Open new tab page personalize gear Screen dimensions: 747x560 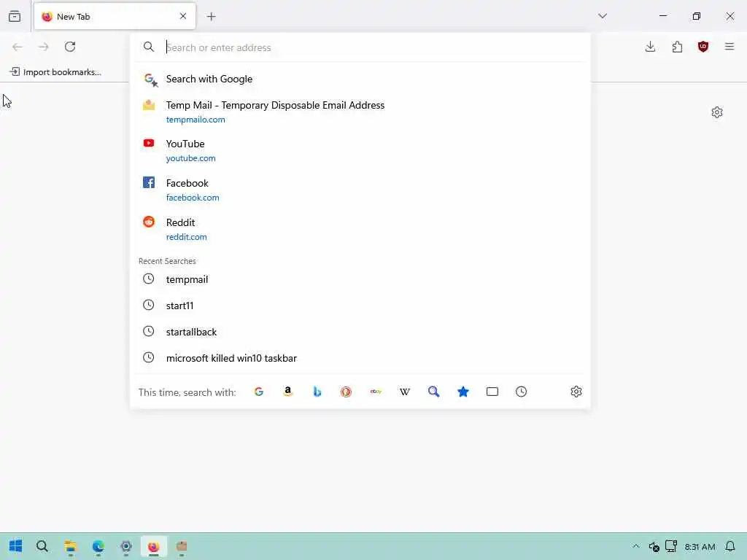(716, 112)
